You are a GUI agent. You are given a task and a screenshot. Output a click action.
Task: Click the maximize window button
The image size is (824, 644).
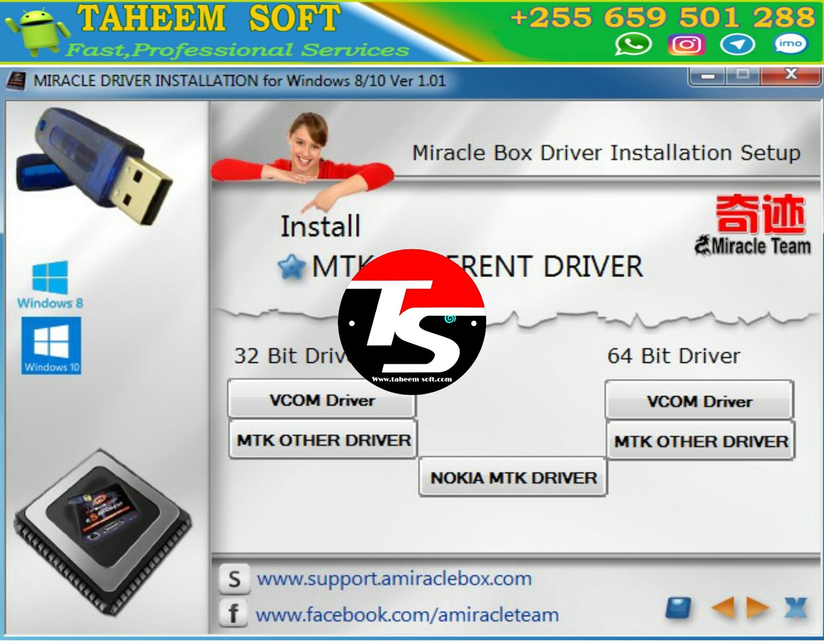point(743,76)
